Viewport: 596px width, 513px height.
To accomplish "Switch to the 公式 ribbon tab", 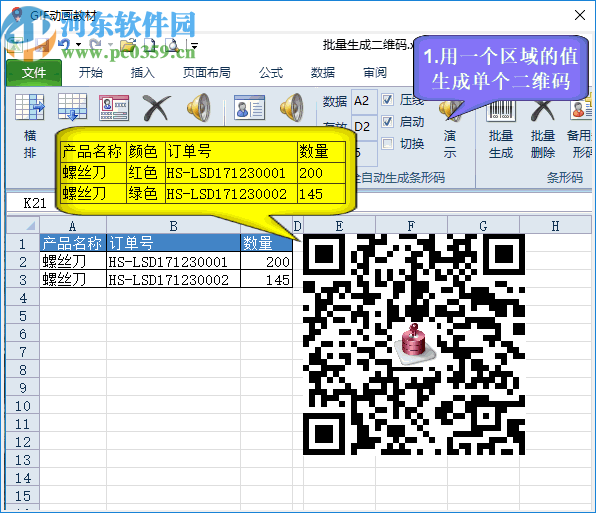I will point(271,72).
